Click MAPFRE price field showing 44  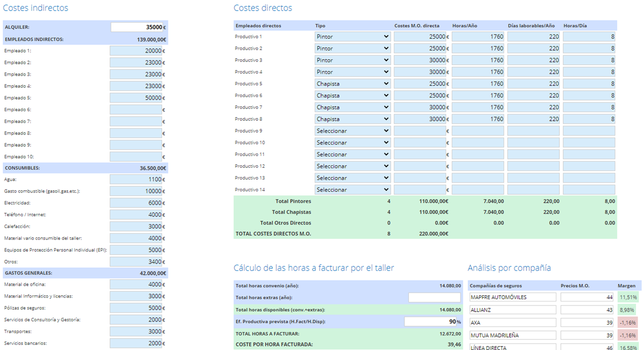point(588,297)
